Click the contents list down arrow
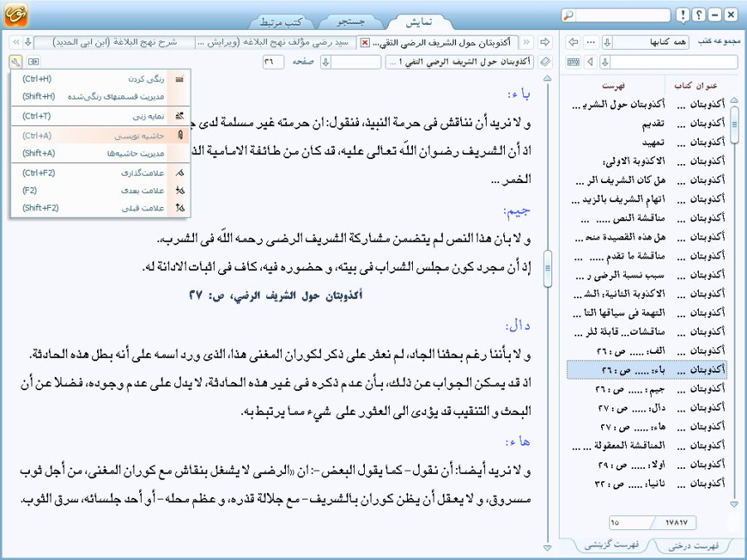This screenshot has width=747, height=560. (734, 504)
